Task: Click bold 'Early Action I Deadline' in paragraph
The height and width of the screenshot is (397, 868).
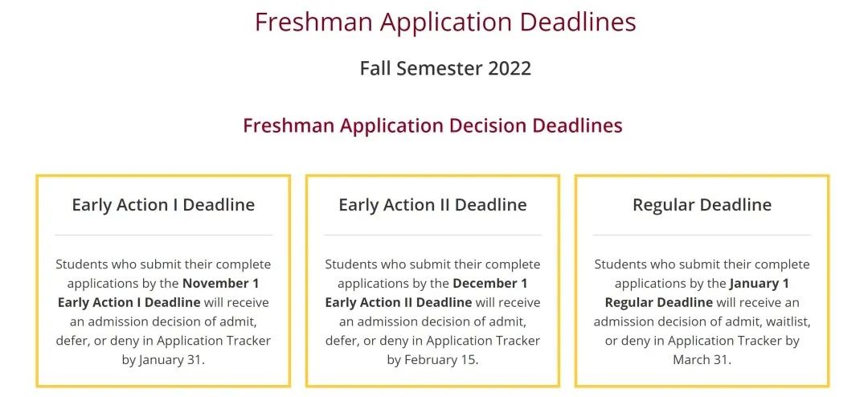Action: pyautogui.click(x=129, y=303)
